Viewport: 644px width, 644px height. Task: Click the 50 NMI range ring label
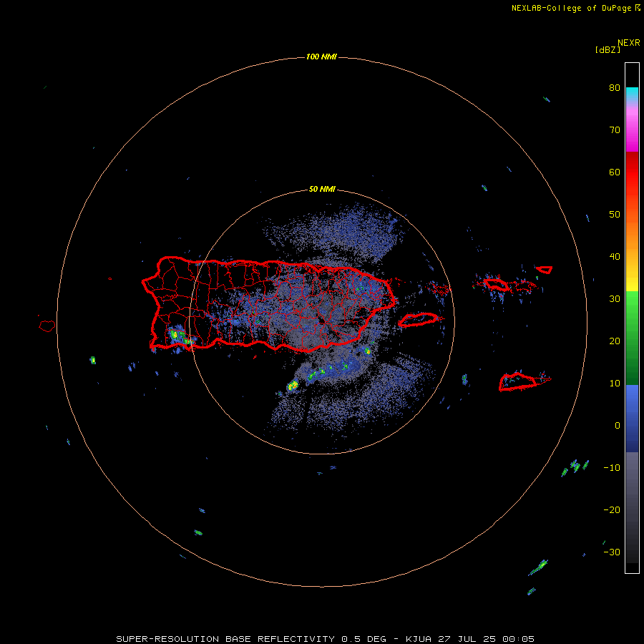(322, 190)
